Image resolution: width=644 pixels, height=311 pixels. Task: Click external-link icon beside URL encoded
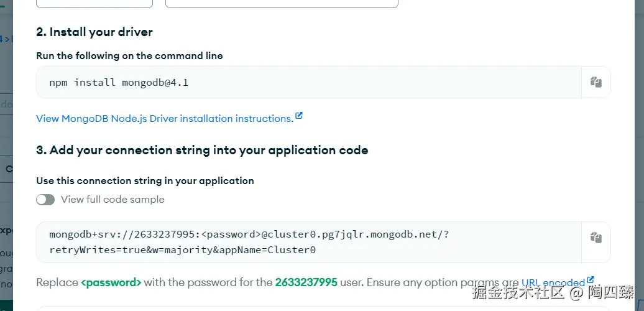pyautogui.click(x=591, y=280)
